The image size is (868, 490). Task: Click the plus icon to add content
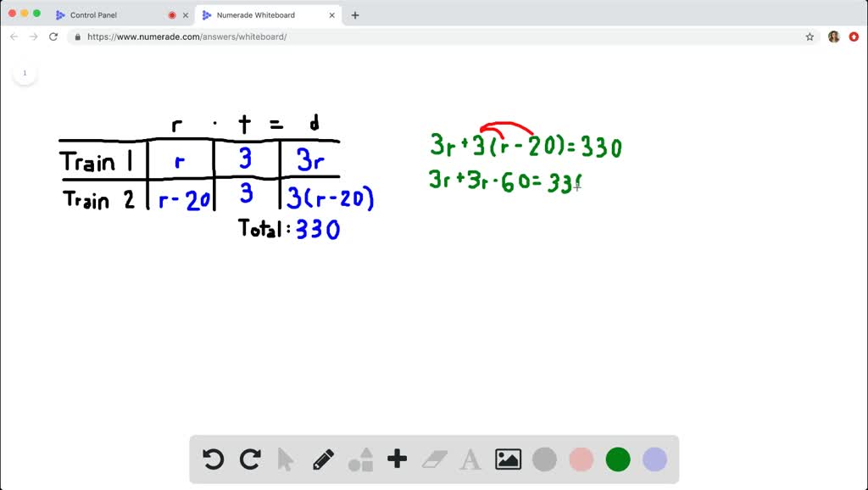[x=396, y=459]
